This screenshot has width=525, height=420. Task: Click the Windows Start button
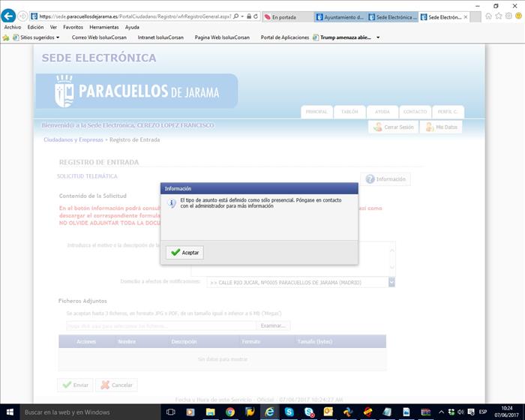click(x=8, y=412)
